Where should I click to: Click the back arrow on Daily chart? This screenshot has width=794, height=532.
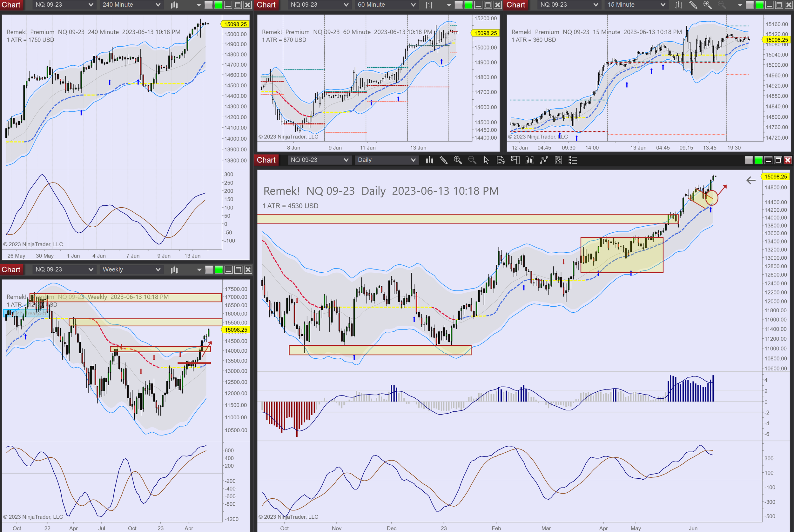(750, 180)
